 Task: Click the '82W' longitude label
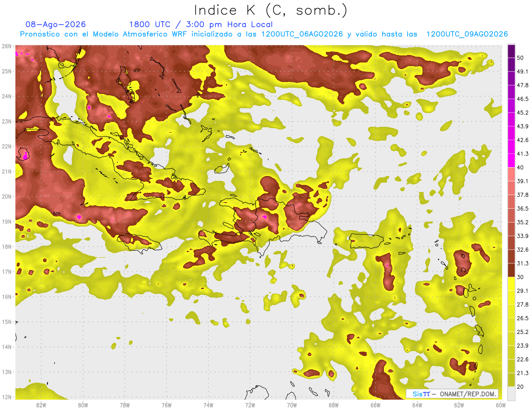tap(41, 405)
